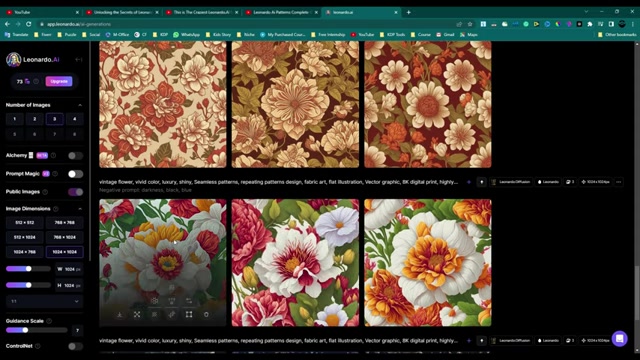Switch to This is The Craziest Leonardo tab
Image resolution: width=640 pixels, height=360 pixels.
(x=202, y=12)
